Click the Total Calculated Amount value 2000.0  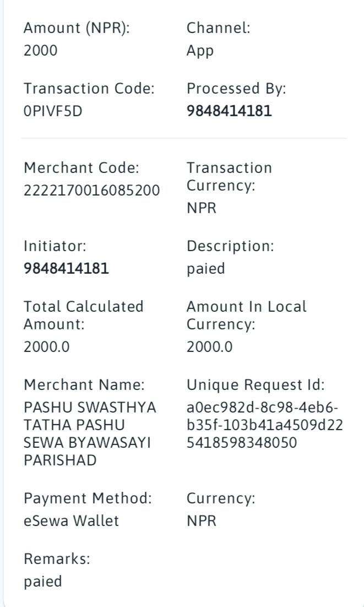coord(46,346)
